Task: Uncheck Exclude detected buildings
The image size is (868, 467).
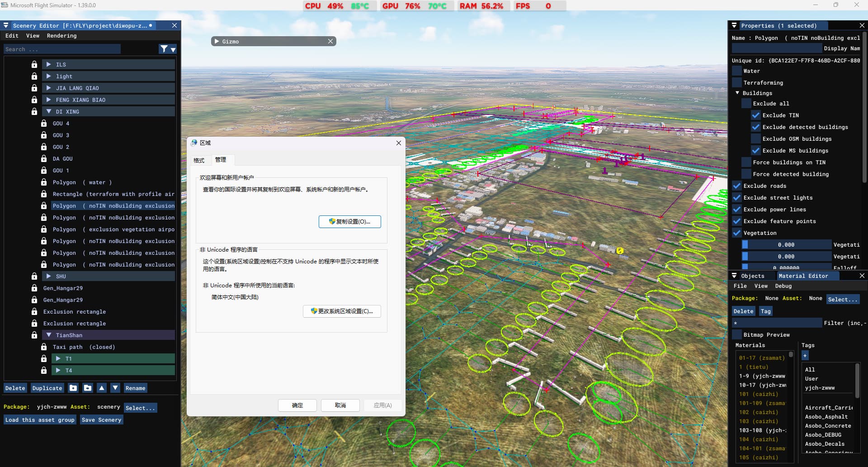Action: click(x=756, y=127)
